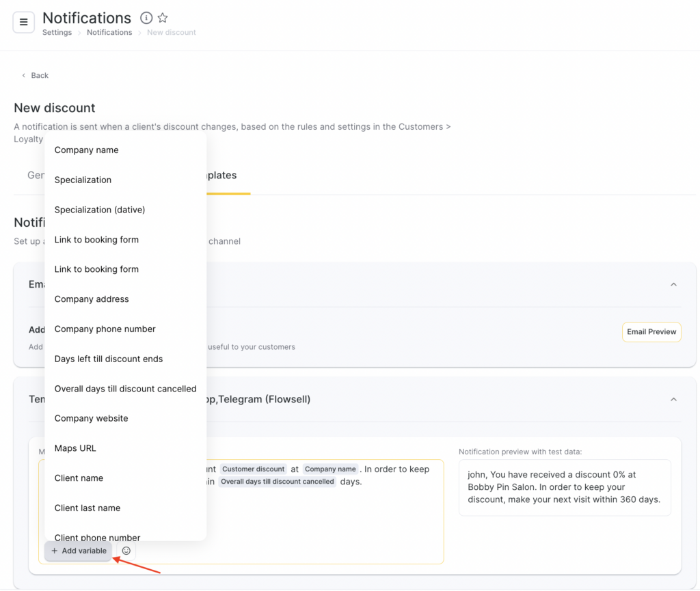This screenshot has height=591, width=700.
Task: Pick Company address from the dropdown
Action: click(92, 299)
